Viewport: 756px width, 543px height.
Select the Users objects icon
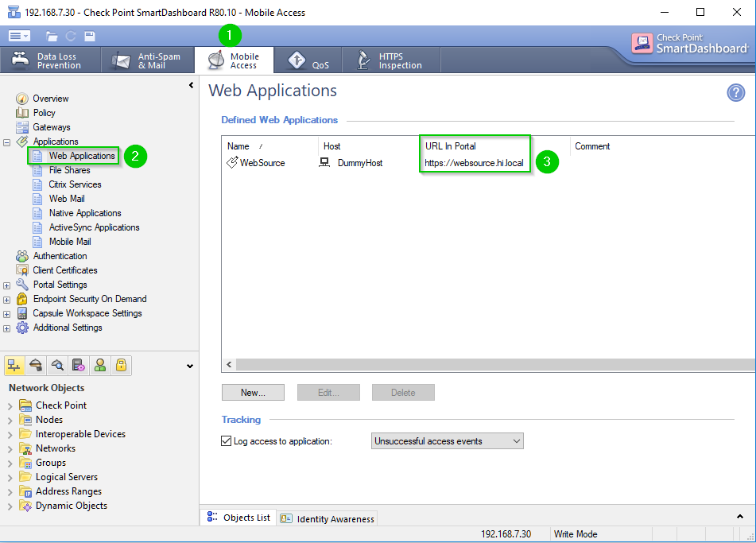(x=100, y=366)
